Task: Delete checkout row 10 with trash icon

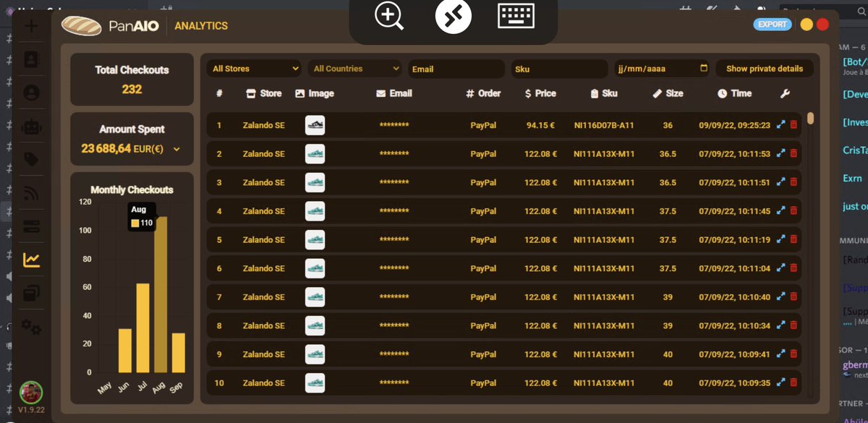Action: click(793, 383)
